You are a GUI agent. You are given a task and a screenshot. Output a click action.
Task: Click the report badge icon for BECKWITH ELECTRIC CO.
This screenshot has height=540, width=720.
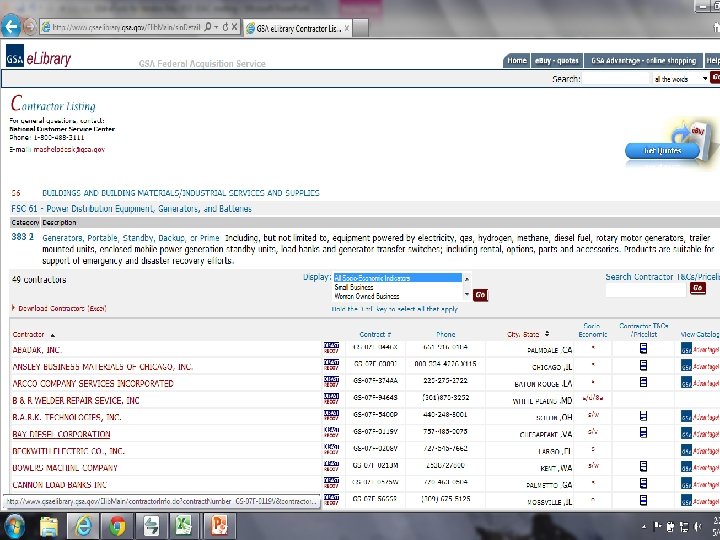click(x=331, y=449)
